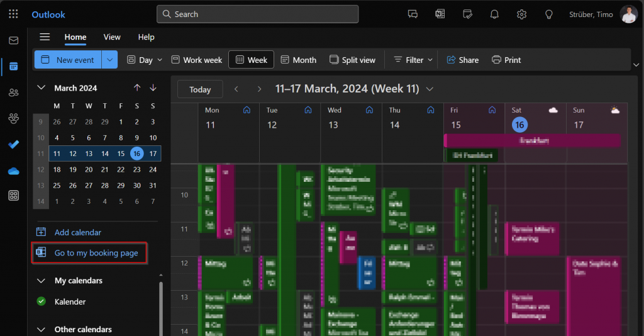Open the Help tab

click(x=146, y=37)
